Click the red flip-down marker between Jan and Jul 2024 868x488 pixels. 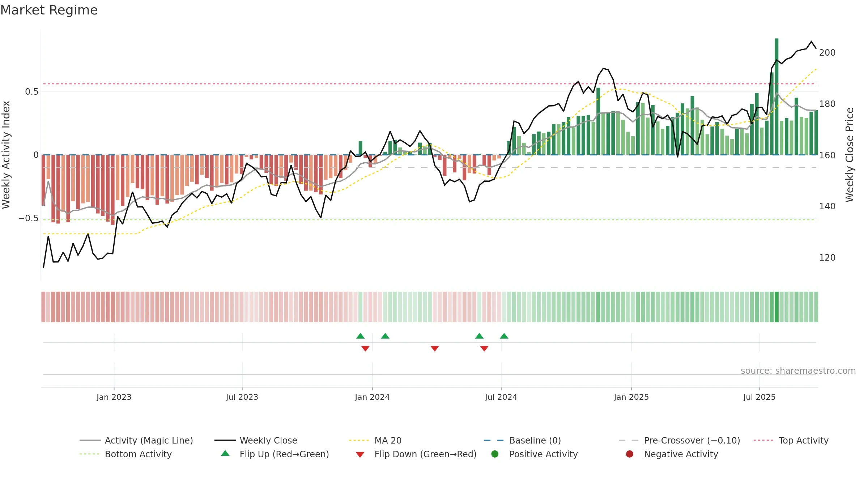435,348
